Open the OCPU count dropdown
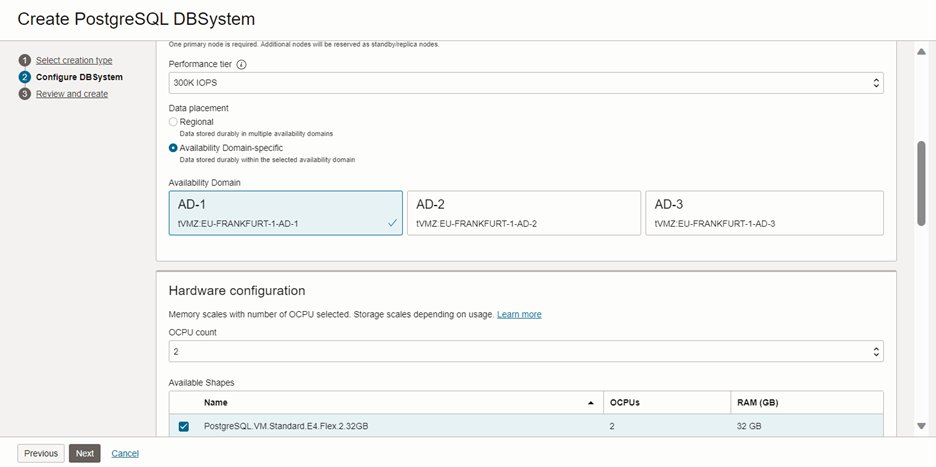Screen dimensions: 936x467 tap(526, 352)
